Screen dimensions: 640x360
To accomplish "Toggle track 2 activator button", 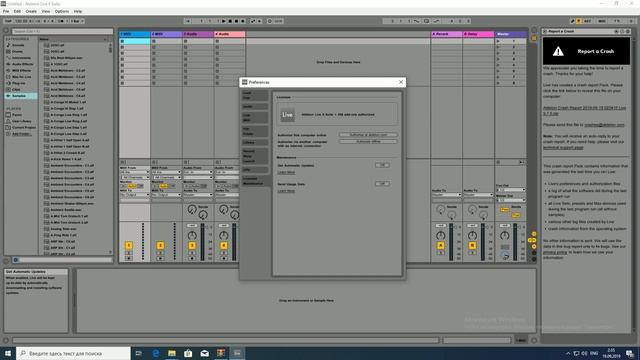I will pos(160,245).
